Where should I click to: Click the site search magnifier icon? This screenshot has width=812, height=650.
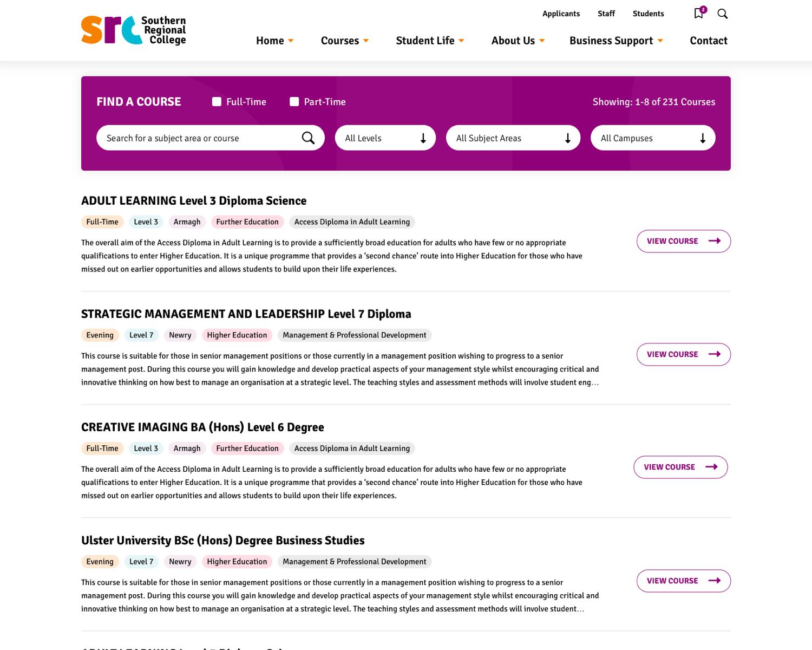[723, 14]
